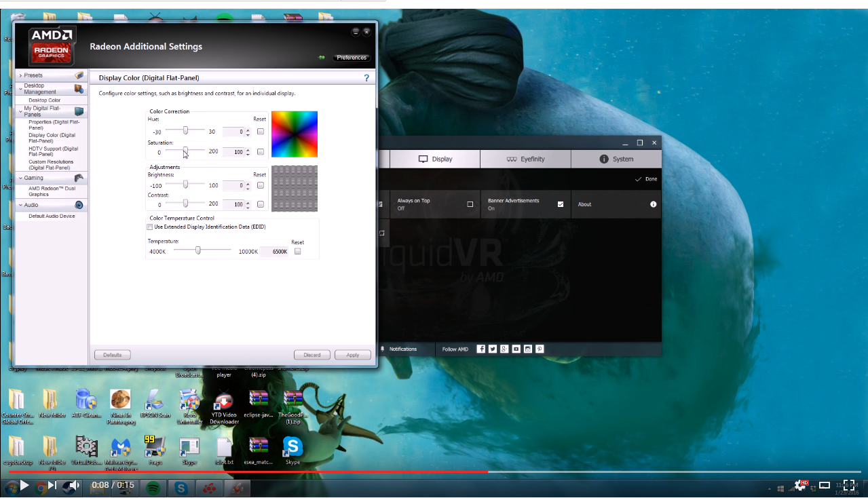Open Notifications in AMD Settings footer
This screenshot has width=868, height=498.
(x=399, y=349)
